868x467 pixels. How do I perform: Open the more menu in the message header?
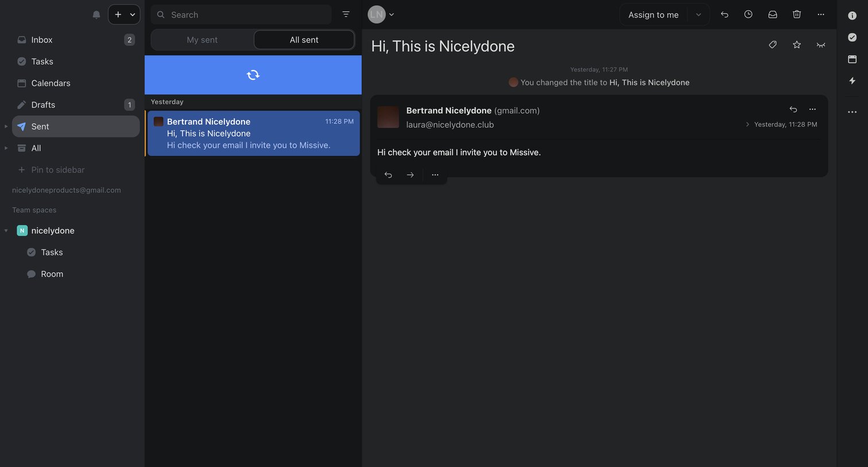[x=812, y=109]
